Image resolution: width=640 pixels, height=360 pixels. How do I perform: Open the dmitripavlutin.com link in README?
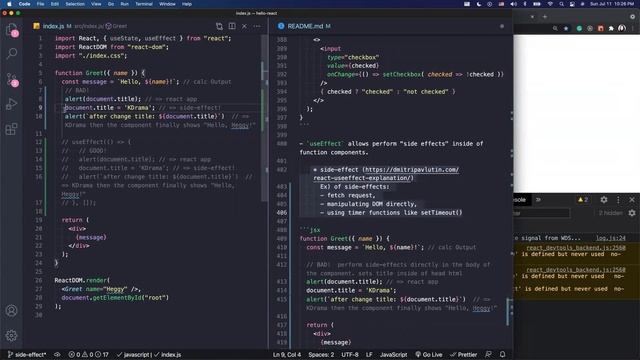pyautogui.click(x=386, y=174)
